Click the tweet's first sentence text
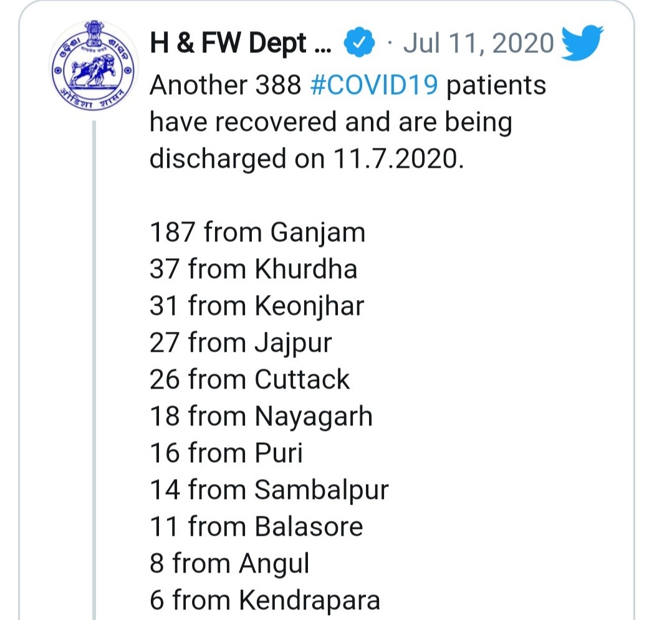The height and width of the screenshot is (620, 672). pos(348,122)
